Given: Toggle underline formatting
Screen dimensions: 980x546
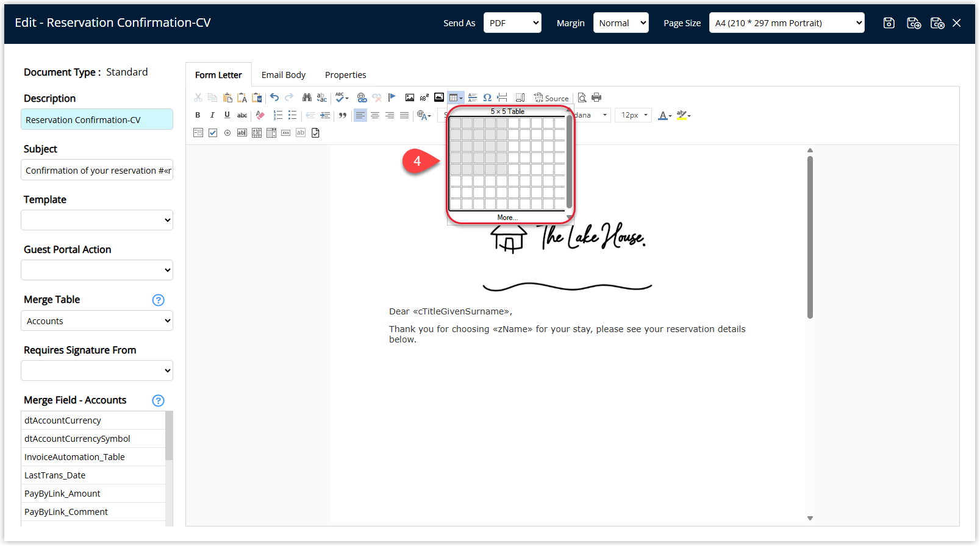Looking at the screenshot, I should click(227, 115).
